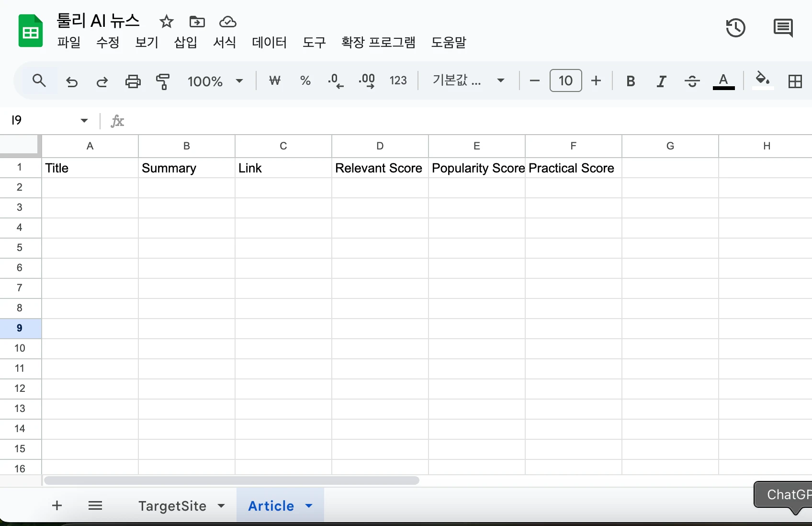812x526 pixels.
Task: Click the select-all corner box
Action: click(21, 146)
